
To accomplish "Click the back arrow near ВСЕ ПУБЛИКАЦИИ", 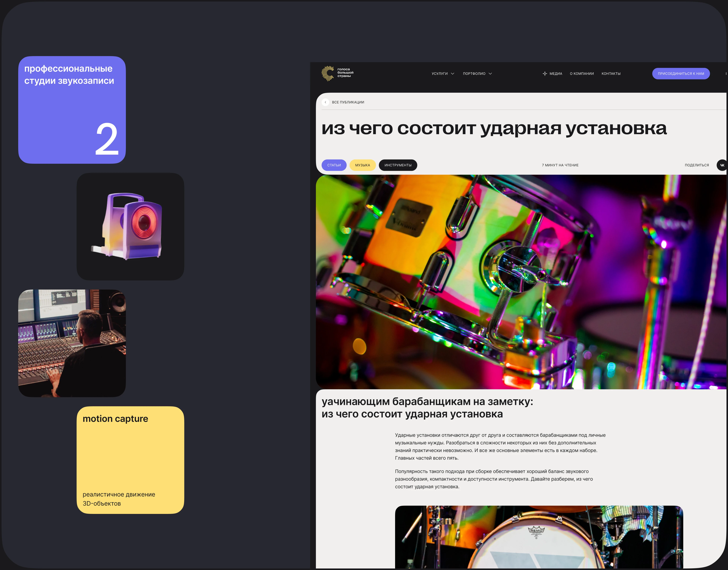I will [326, 102].
